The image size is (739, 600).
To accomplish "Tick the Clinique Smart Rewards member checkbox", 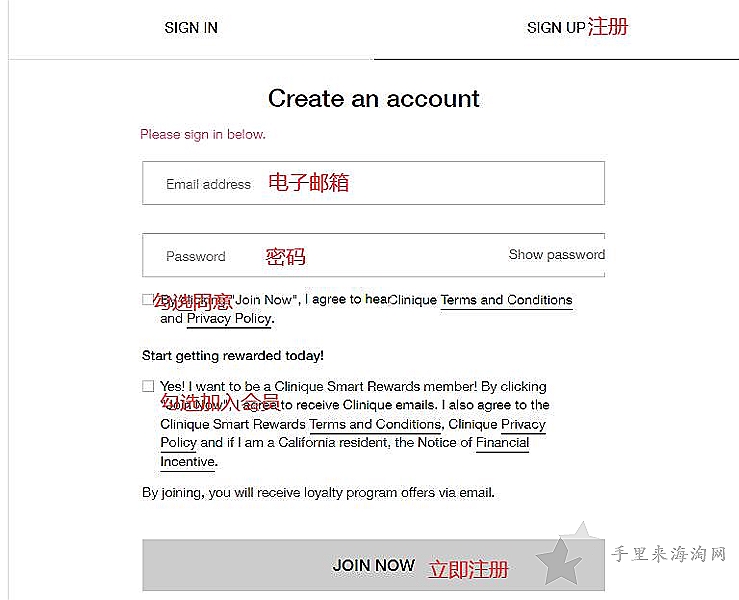I will point(148,386).
